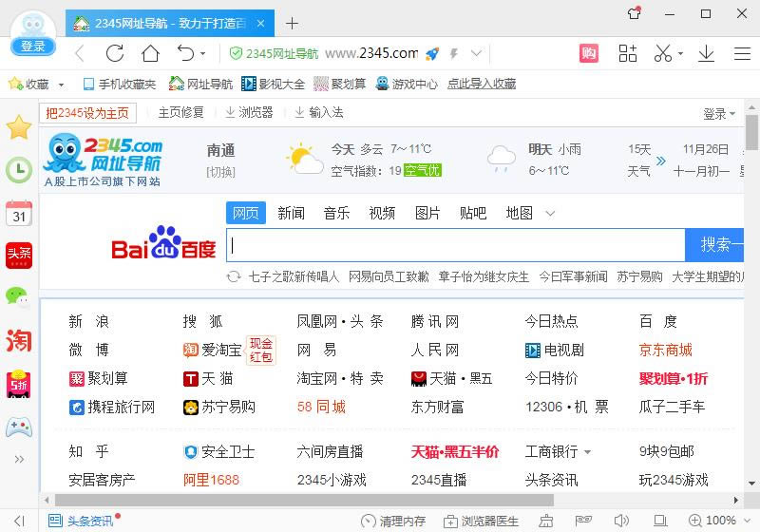Expand 15天天气 forecast arrow
Image resolution: width=760 pixels, height=532 pixels.
[x=660, y=161]
